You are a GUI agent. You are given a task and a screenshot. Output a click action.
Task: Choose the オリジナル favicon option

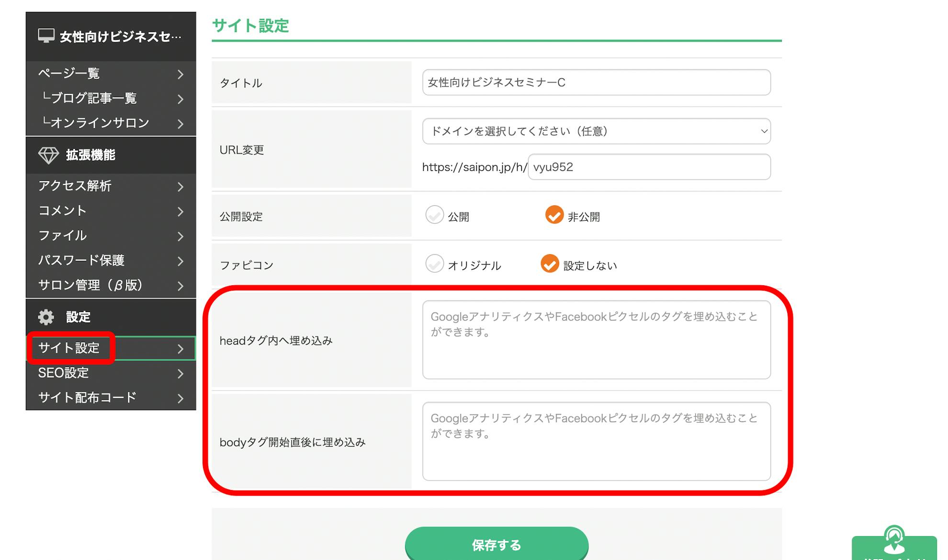click(x=435, y=264)
